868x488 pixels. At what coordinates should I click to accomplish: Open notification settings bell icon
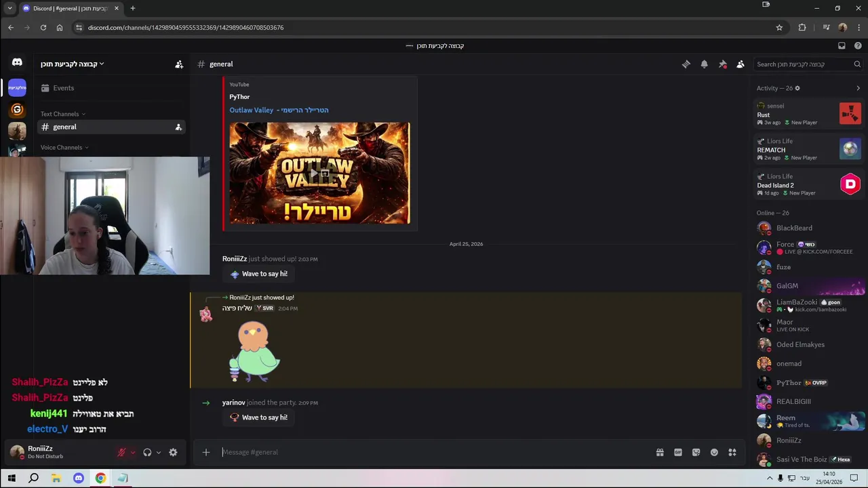704,64
